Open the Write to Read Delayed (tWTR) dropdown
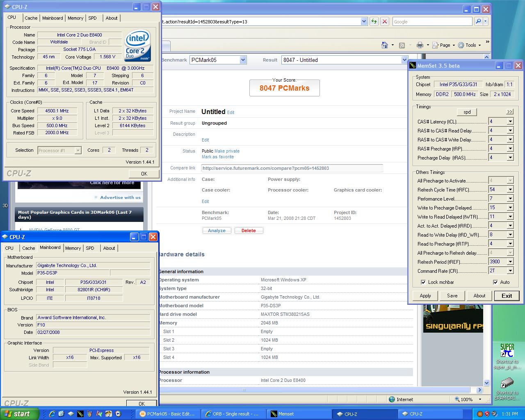 point(510,217)
